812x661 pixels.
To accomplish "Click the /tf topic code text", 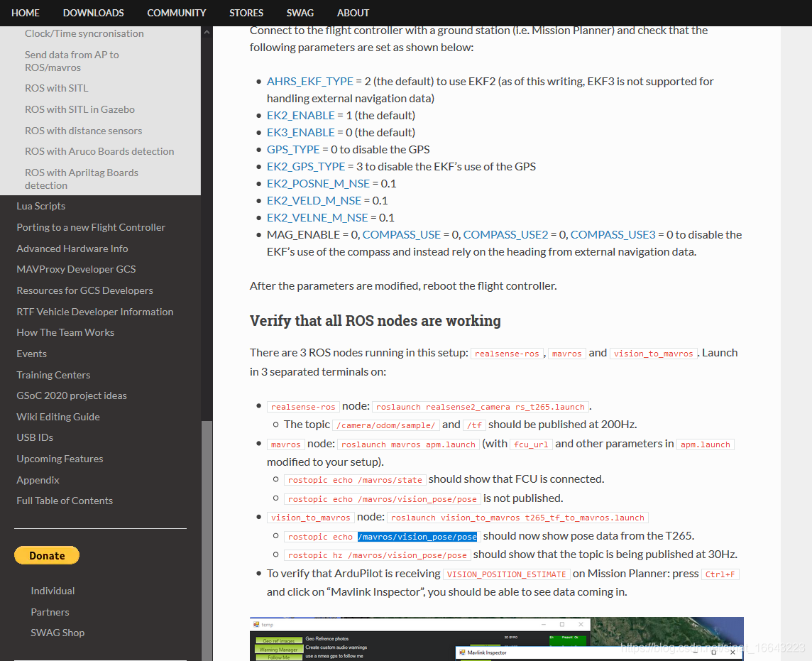I will pos(474,425).
